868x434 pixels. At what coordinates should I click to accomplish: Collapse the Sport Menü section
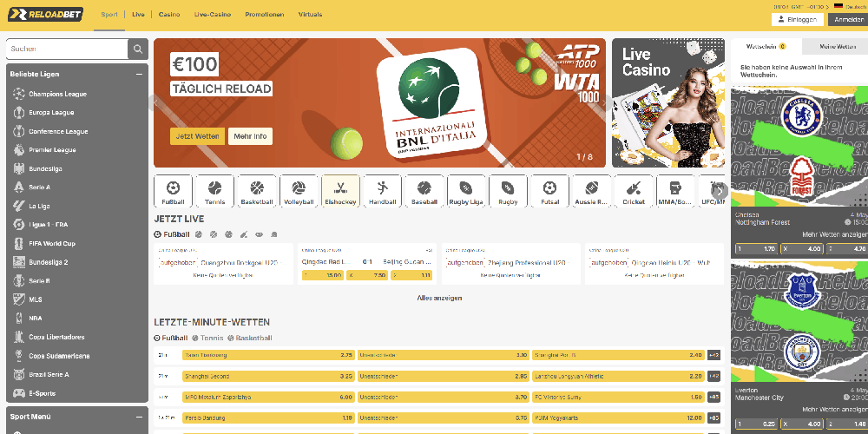click(x=139, y=417)
